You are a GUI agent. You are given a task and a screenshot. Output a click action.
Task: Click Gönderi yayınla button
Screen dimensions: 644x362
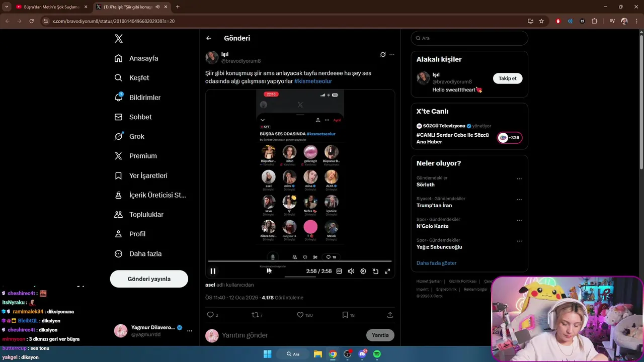[149, 279]
